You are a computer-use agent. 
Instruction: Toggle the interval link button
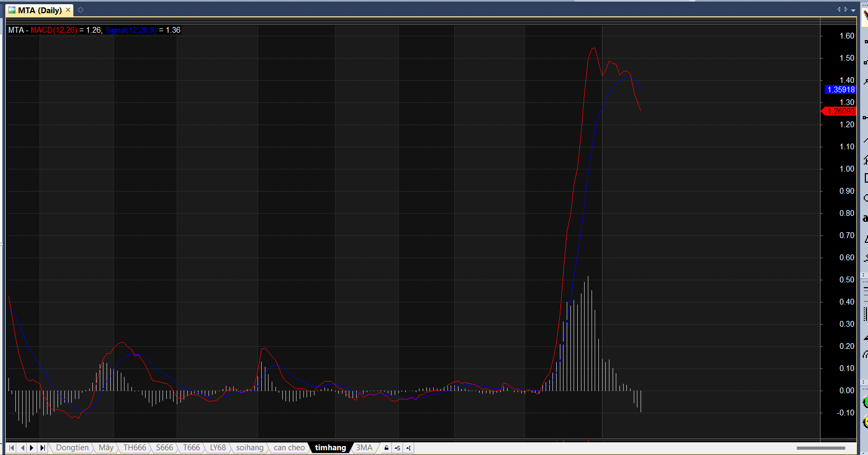[408, 448]
